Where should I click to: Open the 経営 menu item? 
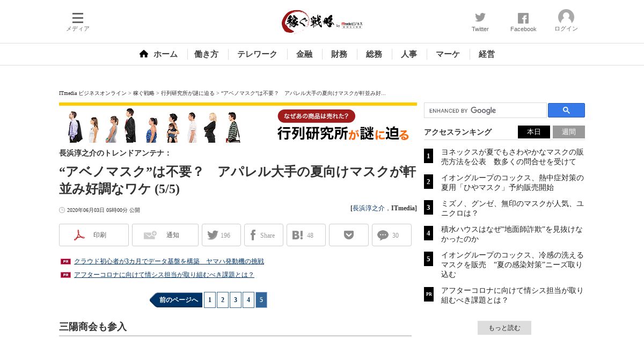tap(487, 54)
